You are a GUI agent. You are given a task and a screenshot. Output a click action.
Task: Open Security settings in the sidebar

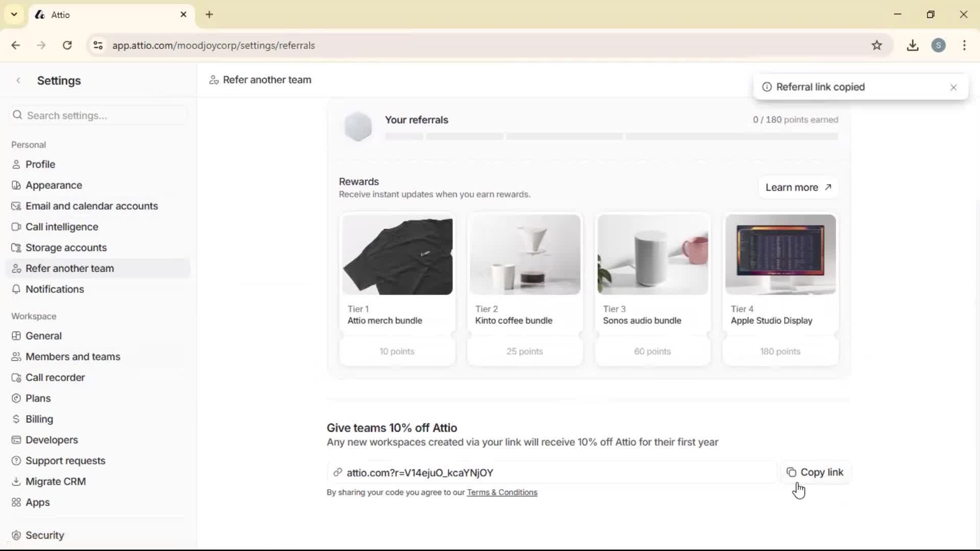pyautogui.click(x=44, y=535)
